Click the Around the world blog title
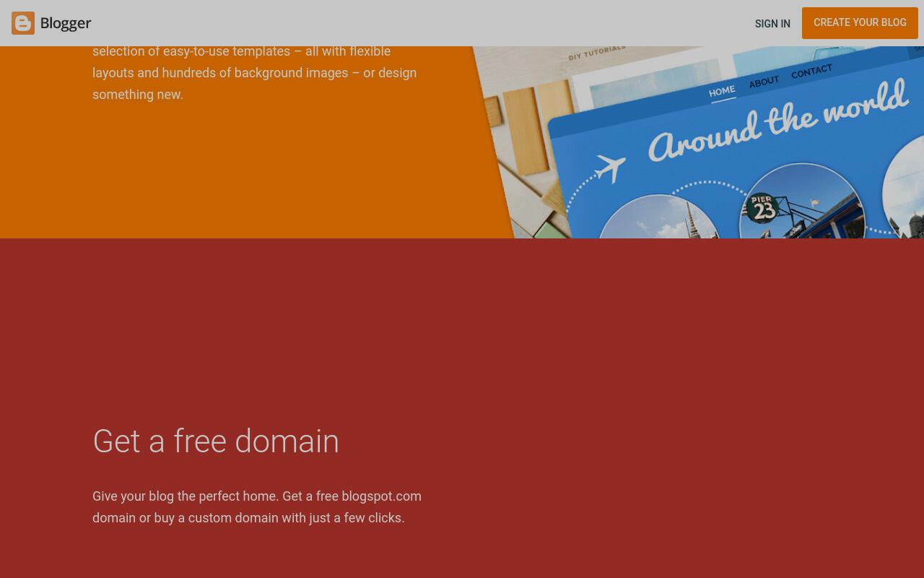This screenshot has width=924, height=578. pos(778,121)
